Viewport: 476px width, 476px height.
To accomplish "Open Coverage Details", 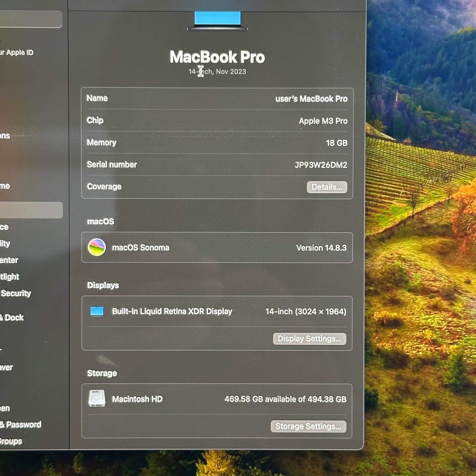I will (x=327, y=187).
